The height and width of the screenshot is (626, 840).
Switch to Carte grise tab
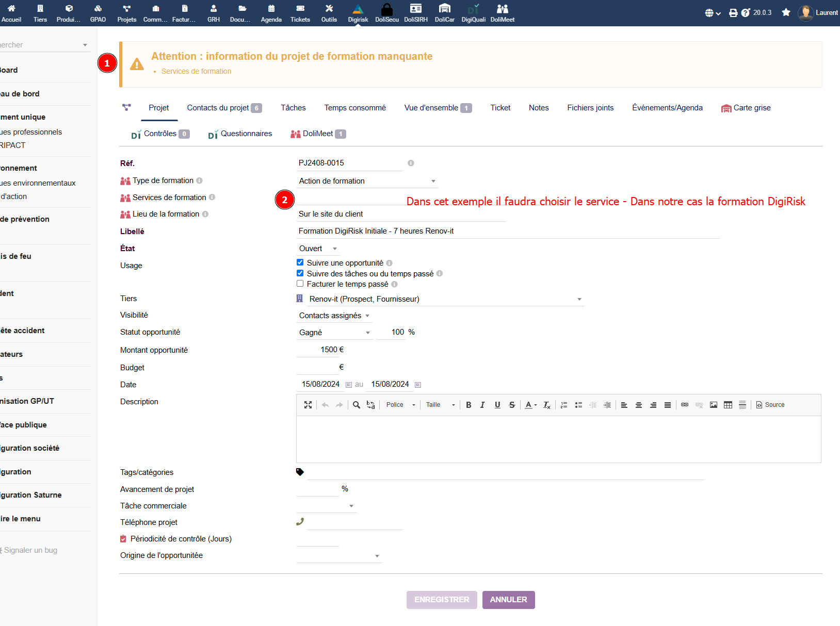[x=746, y=108]
